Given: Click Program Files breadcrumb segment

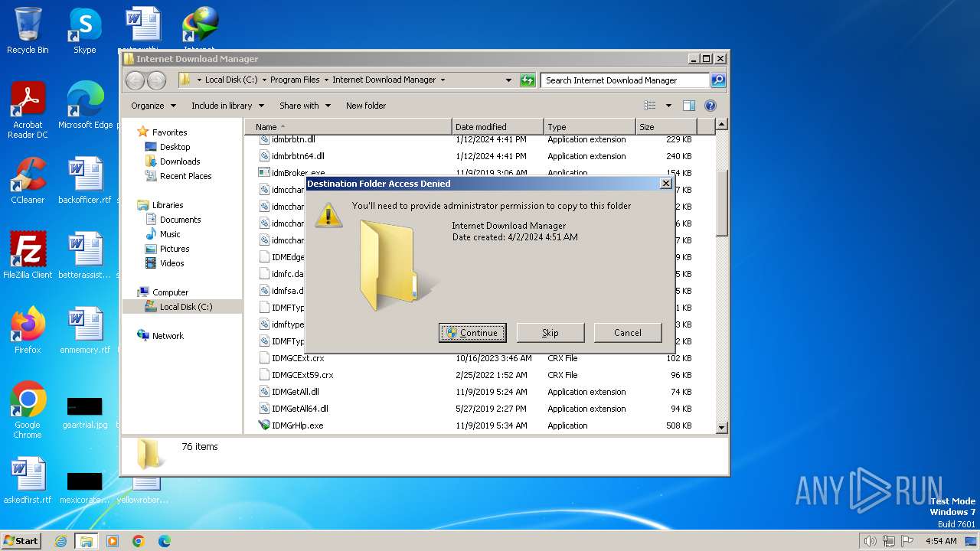Looking at the screenshot, I should tap(295, 80).
